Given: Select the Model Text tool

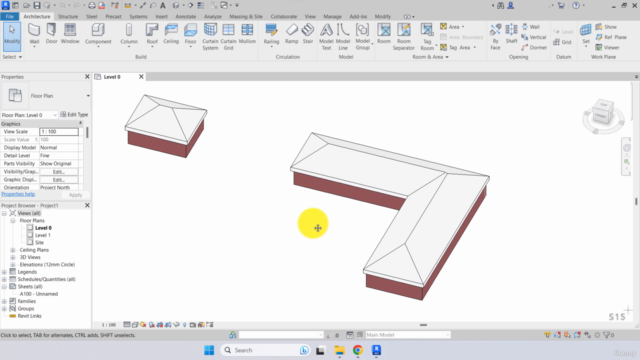Looking at the screenshot, I should tap(326, 37).
